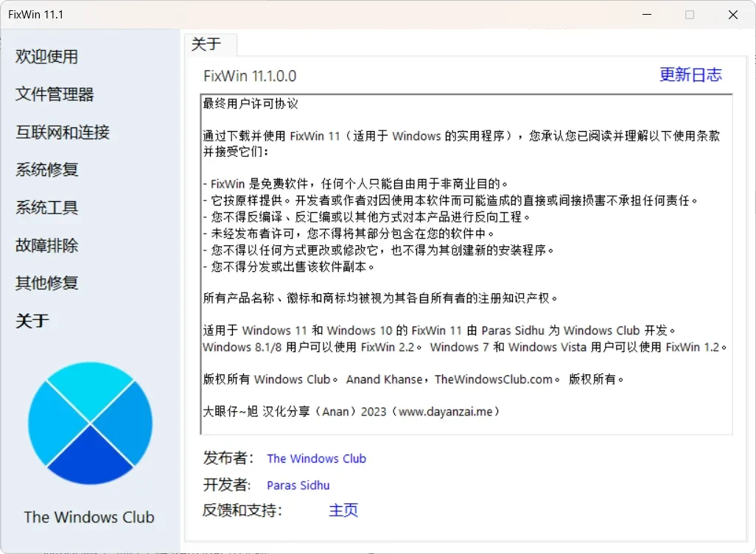Click the FixWin 11.1.0.0 version label
Screen dimensions: 756x554
(250, 76)
